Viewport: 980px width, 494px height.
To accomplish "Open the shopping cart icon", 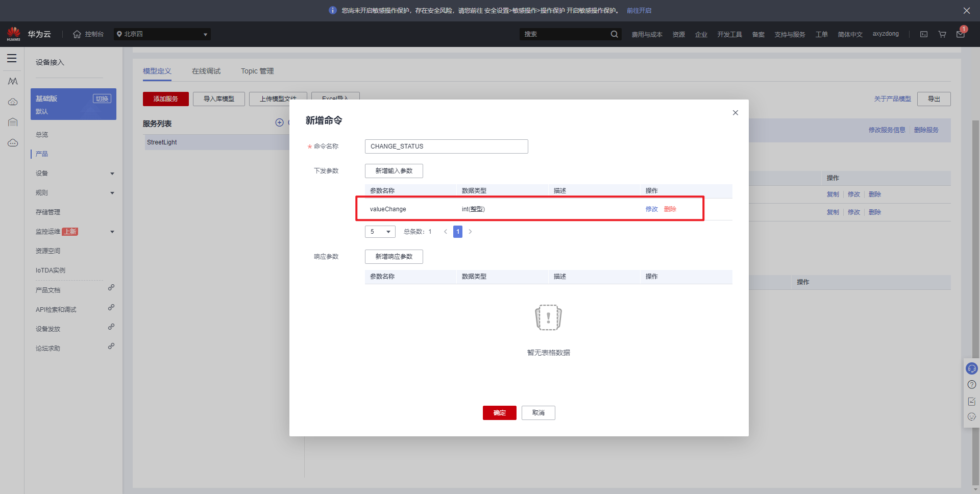I will point(942,34).
